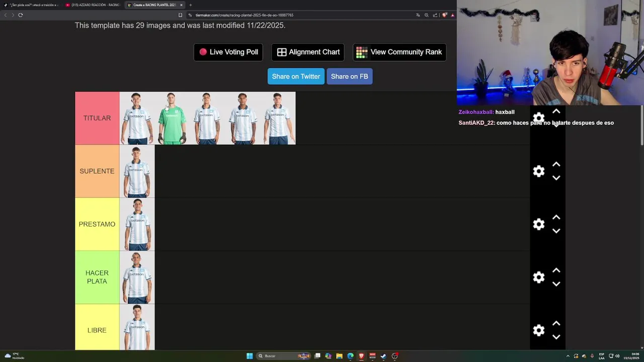Click the translate page icon
644x362 pixels.
click(418, 15)
